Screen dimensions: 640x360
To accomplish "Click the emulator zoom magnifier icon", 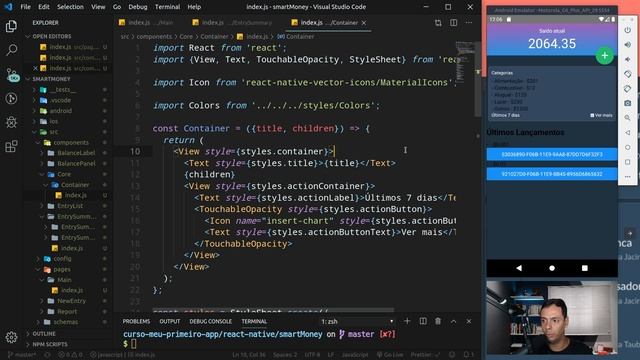I will click(x=628, y=118).
